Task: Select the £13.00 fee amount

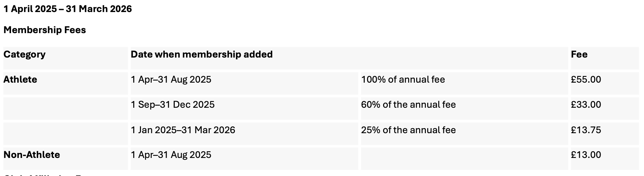Action: (586, 155)
